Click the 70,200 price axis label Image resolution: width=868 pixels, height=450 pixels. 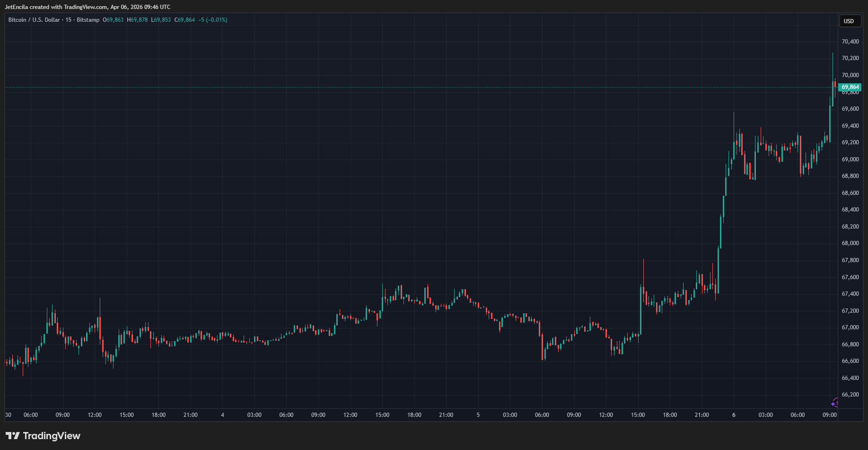[850, 58]
